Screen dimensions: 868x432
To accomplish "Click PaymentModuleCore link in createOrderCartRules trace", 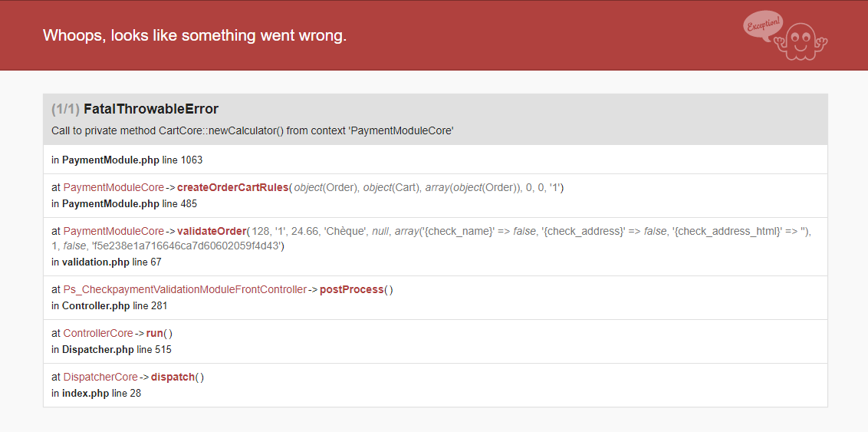I will point(113,188).
